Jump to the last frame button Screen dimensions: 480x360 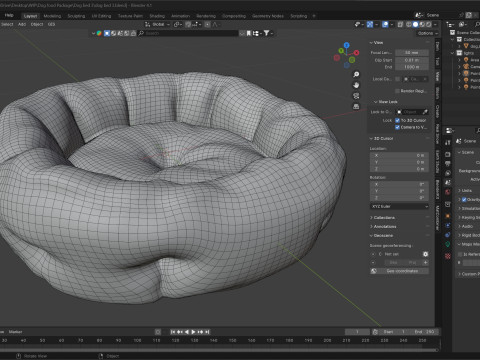(x=207, y=332)
